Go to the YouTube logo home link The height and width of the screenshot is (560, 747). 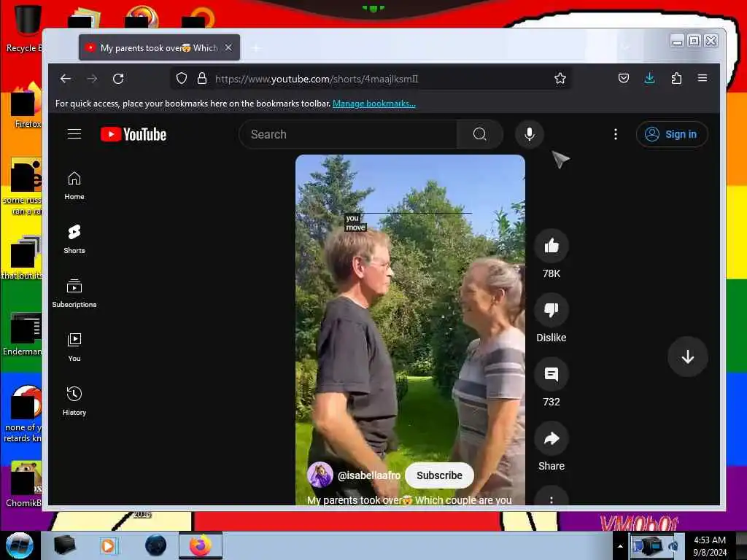point(133,134)
